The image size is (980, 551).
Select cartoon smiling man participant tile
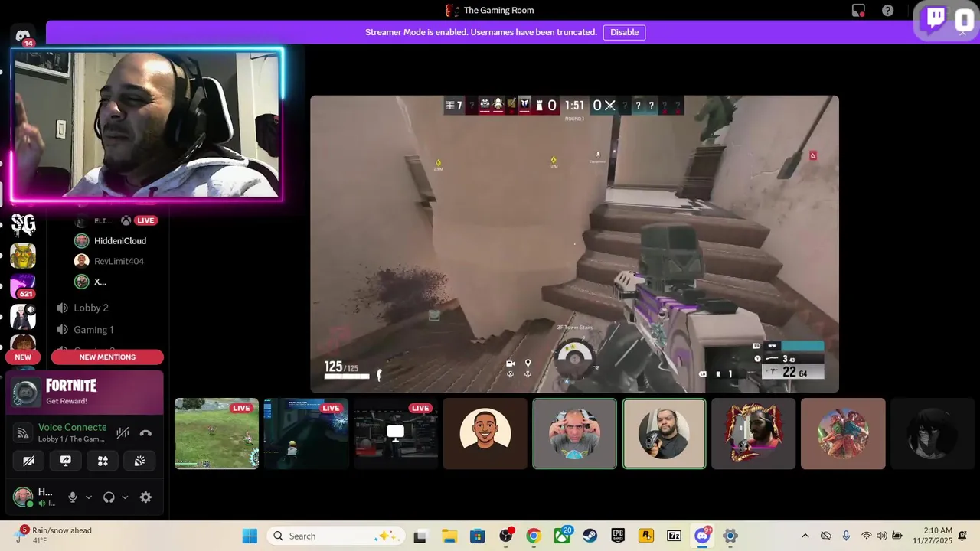pyautogui.click(x=485, y=433)
